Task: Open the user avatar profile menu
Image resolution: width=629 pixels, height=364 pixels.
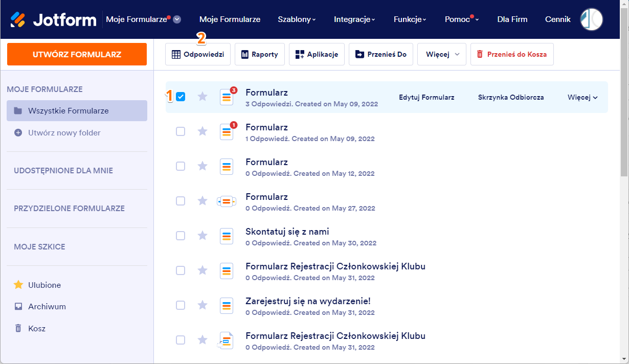Action: click(591, 19)
